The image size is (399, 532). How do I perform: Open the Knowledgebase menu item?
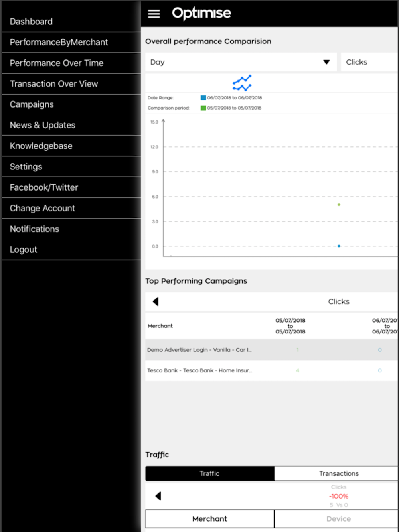(41, 146)
